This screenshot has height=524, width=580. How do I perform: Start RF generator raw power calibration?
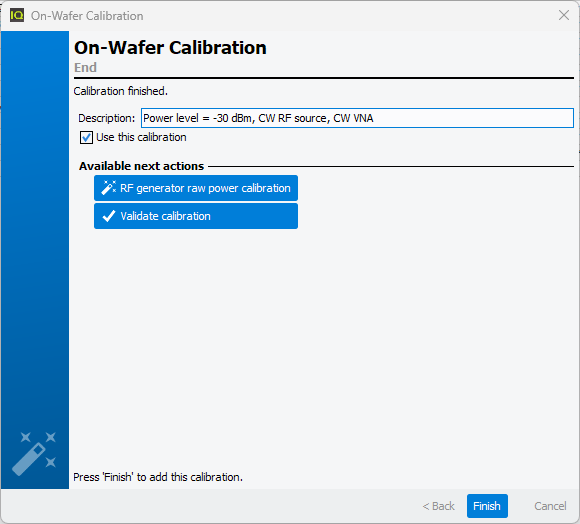click(x=196, y=188)
